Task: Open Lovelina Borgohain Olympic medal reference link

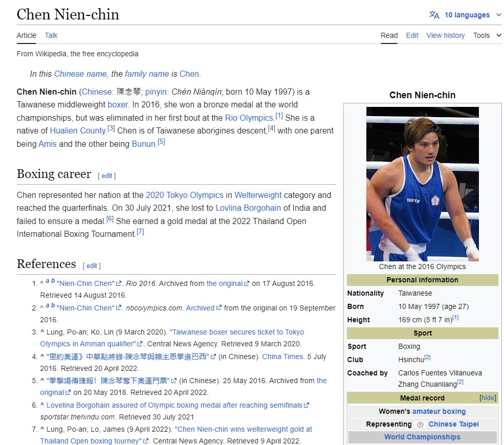Action: [x=174, y=405]
